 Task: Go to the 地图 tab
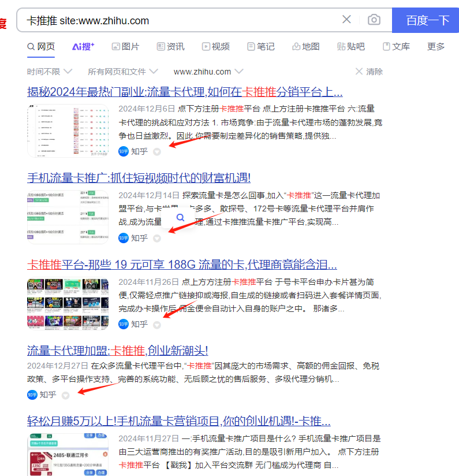(x=306, y=46)
